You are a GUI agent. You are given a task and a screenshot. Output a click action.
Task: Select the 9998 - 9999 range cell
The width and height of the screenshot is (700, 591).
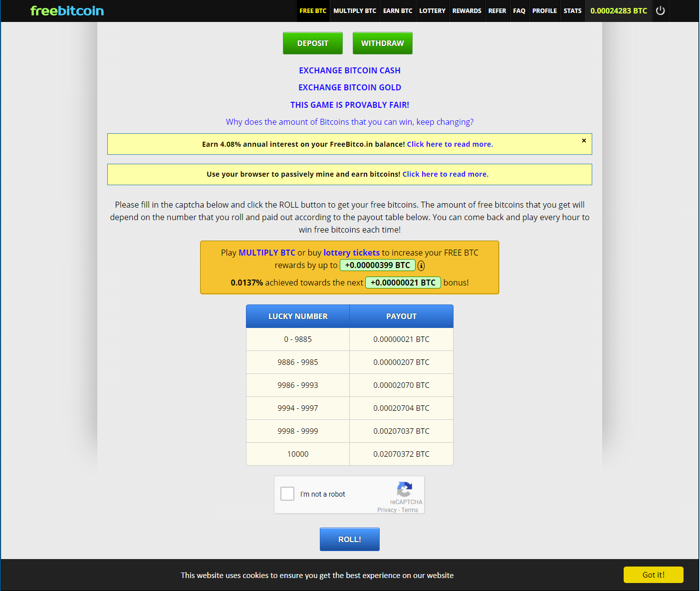tap(298, 431)
